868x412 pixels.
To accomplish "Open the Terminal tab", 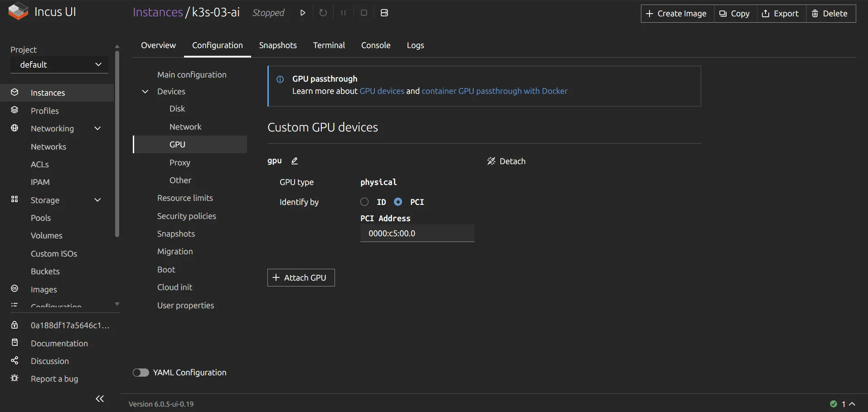I will 329,45.
